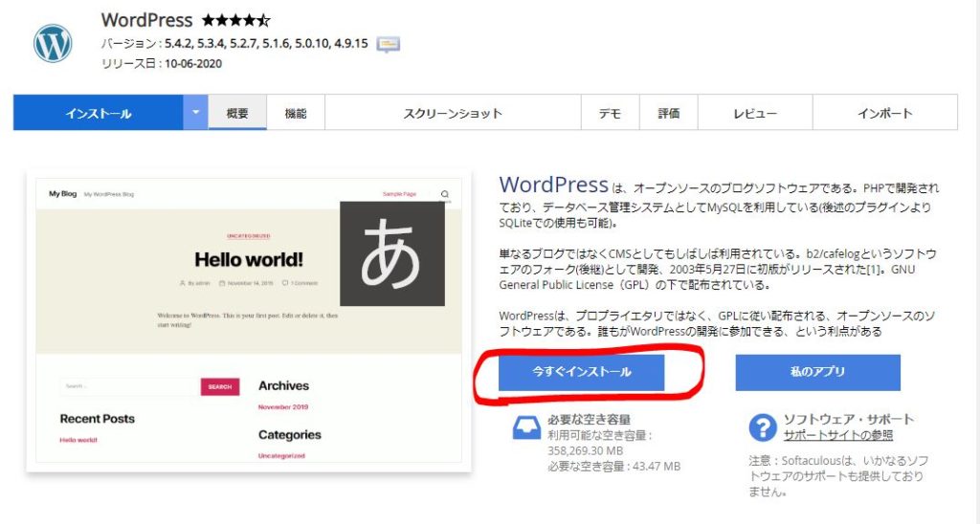Open the スクリーンショット tab

coord(453,113)
